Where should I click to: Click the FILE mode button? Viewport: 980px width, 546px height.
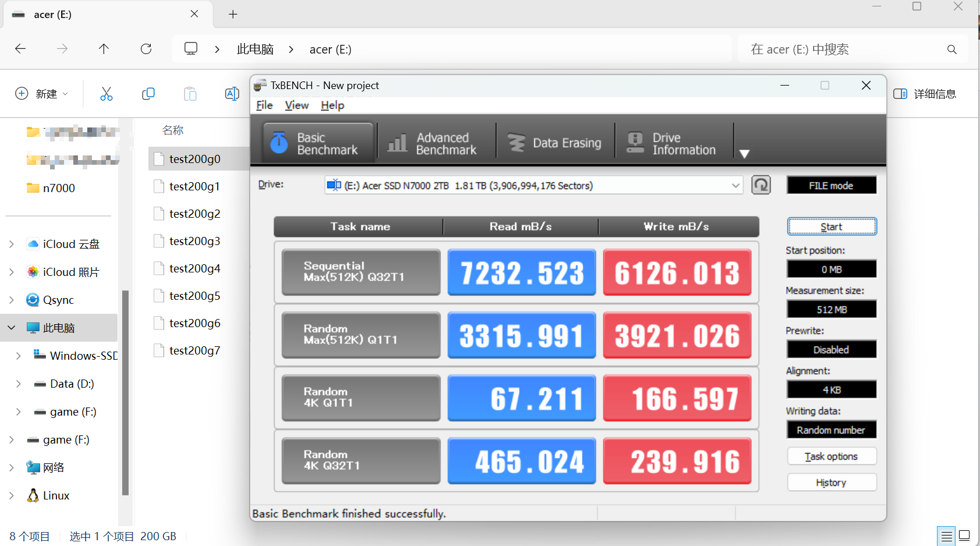[x=832, y=185]
